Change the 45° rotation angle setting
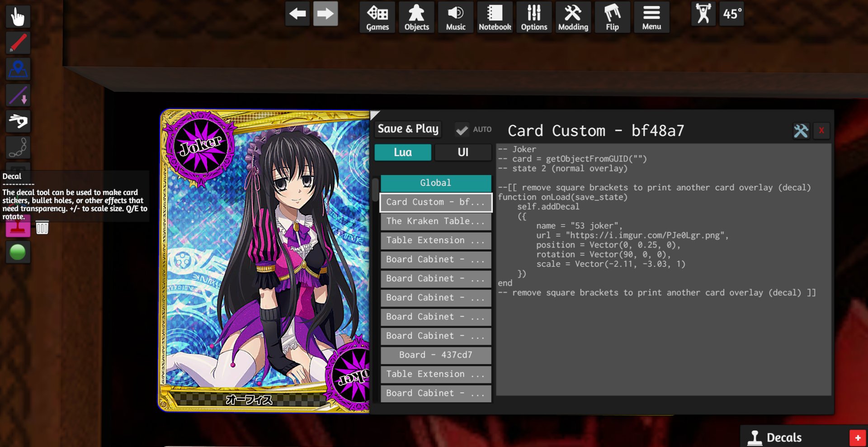This screenshot has width=868, height=447. (732, 14)
